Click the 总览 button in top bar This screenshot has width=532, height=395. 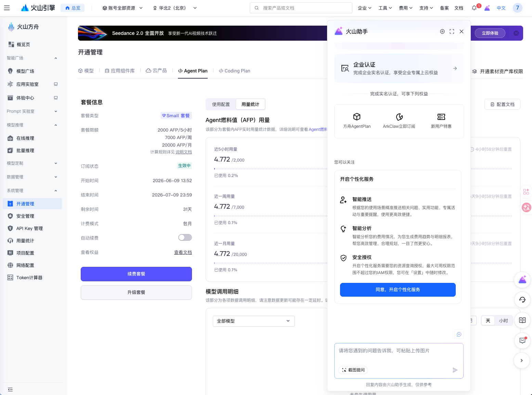click(73, 8)
